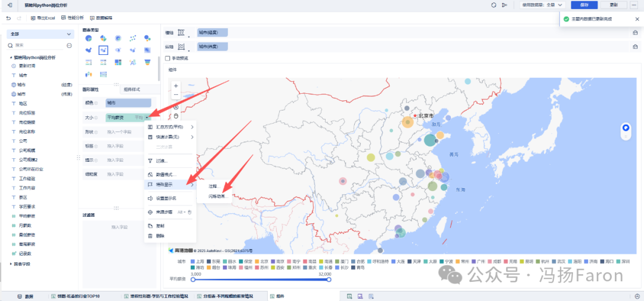Click the vertical axis chart icon
The image size is (644, 301).
(181, 47)
